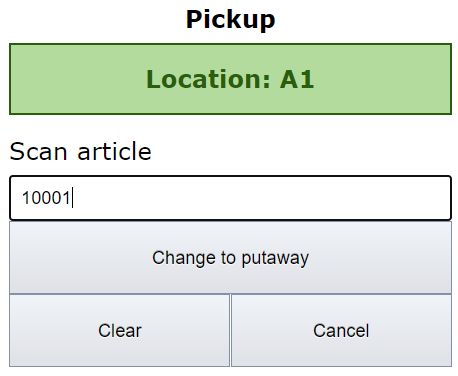Tap Clear to erase 10001
The width and height of the screenshot is (458, 376).
(119, 330)
